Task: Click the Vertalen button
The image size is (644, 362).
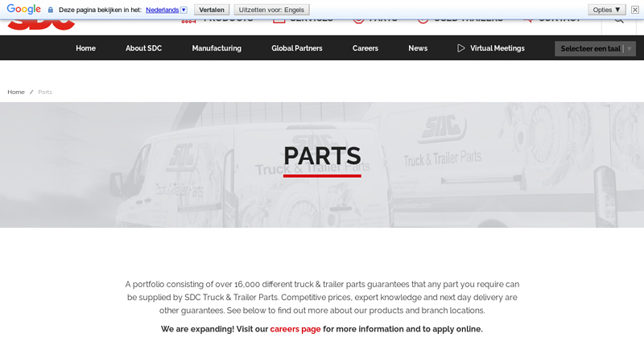Action: click(x=212, y=10)
